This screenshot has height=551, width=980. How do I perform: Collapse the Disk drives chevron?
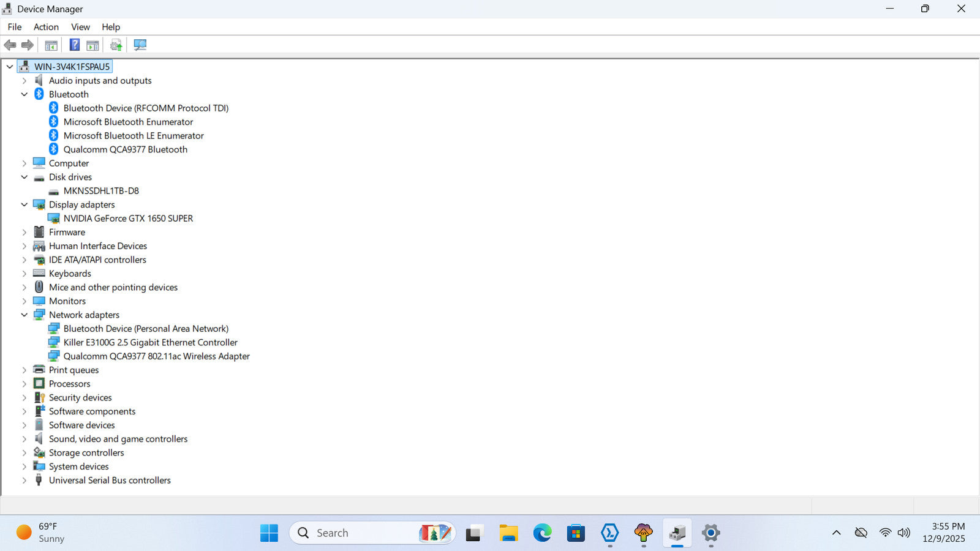pyautogui.click(x=24, y=177)
